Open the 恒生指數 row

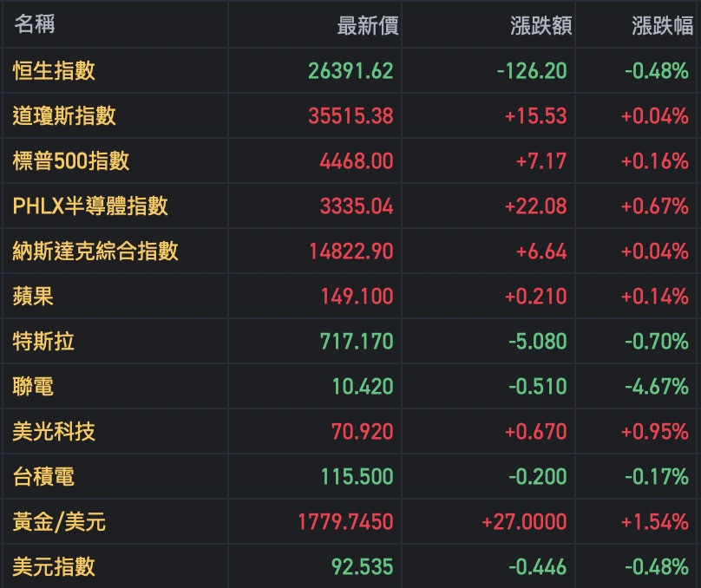(x=54, y=71)
